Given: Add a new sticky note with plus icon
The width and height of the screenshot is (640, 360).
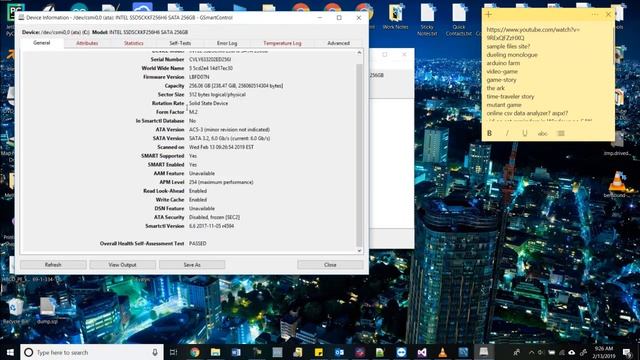Looking at the screenshot, I should pyautogui.click(x=488, y=15).
